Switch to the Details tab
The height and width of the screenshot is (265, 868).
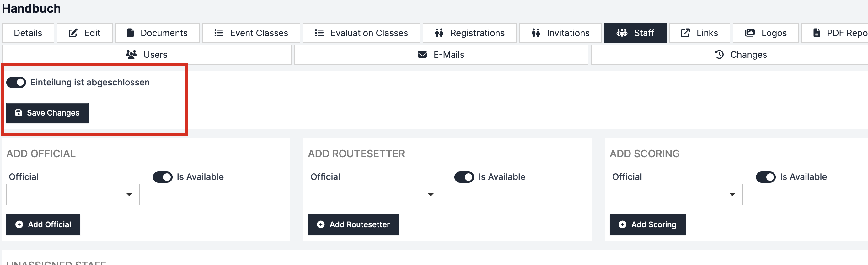[x=28, y=33]
